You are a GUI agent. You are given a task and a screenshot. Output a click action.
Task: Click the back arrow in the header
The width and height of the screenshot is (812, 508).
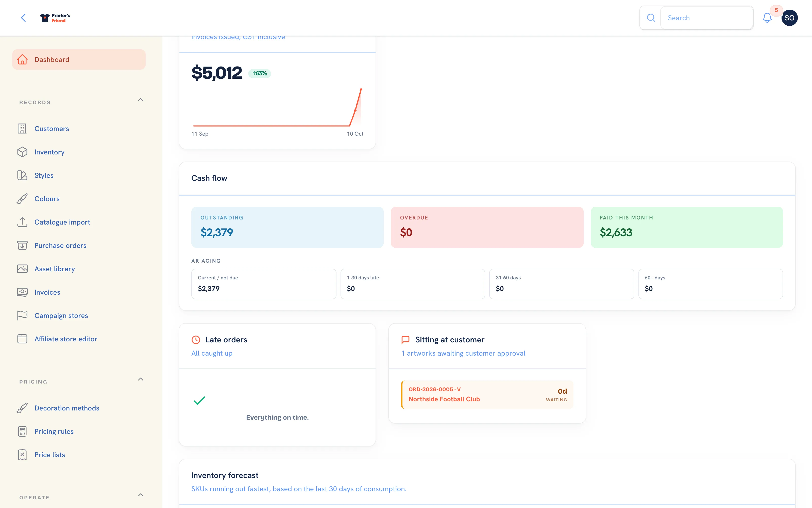click(x=23, y=18)
